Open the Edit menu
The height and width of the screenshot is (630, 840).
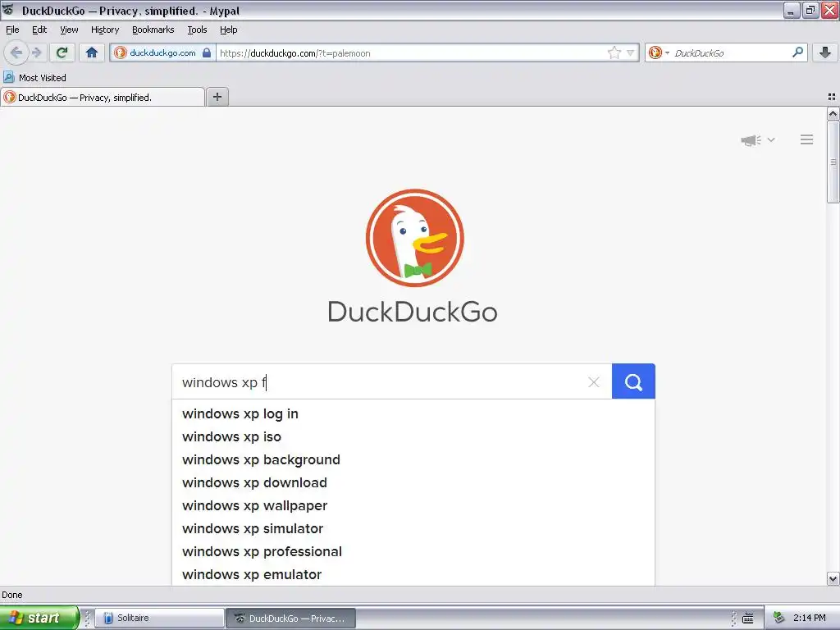[x=39, y=30]
